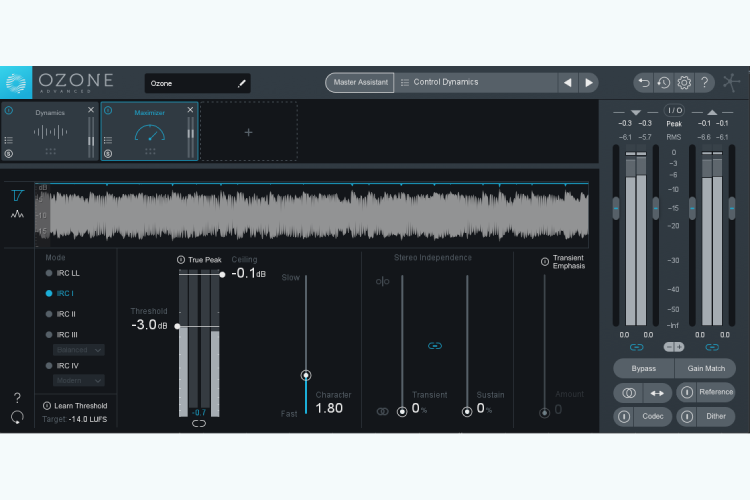Image resolution: width=750 pixels, height=500 pixels.
Task: Toggle stereo independence link icon
Action: pos(435,345)
